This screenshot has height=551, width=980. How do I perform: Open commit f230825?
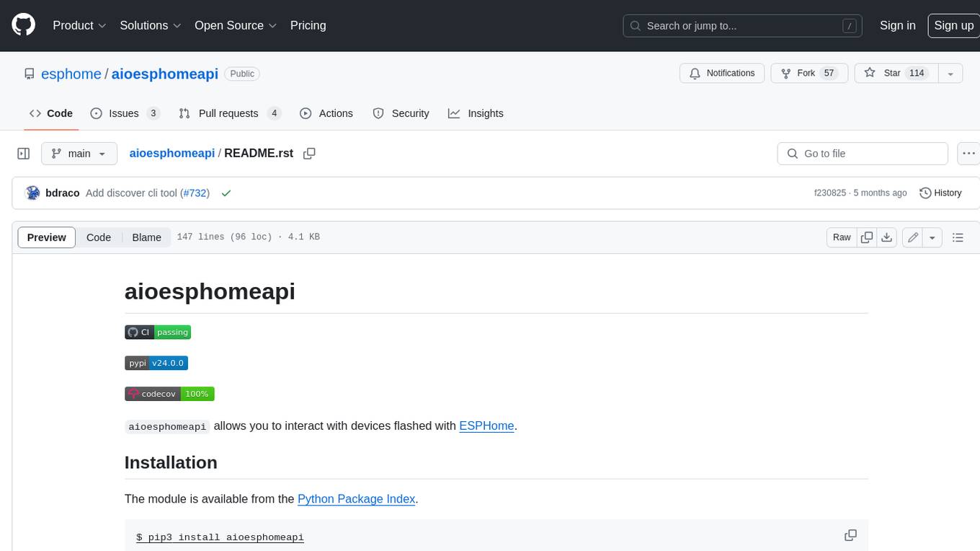tap(830, 193)
